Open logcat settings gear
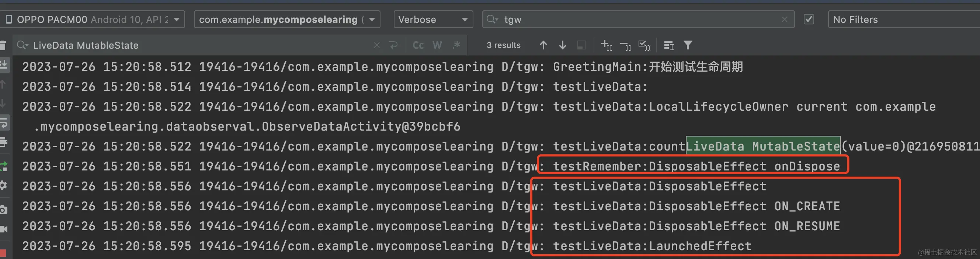 (x=4, y=186)
